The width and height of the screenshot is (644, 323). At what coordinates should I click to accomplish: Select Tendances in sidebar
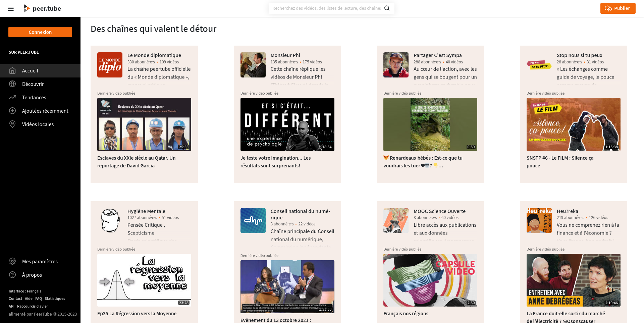(40, 98)
